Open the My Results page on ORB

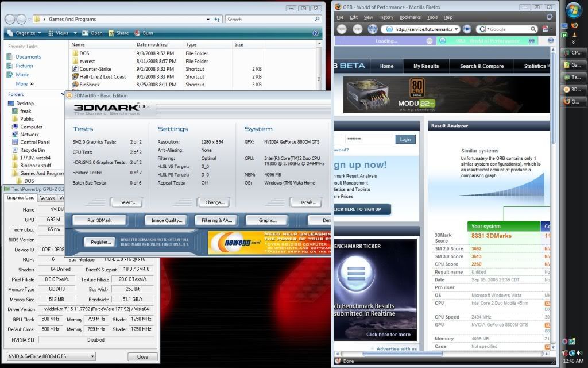[x=426, y=66]
